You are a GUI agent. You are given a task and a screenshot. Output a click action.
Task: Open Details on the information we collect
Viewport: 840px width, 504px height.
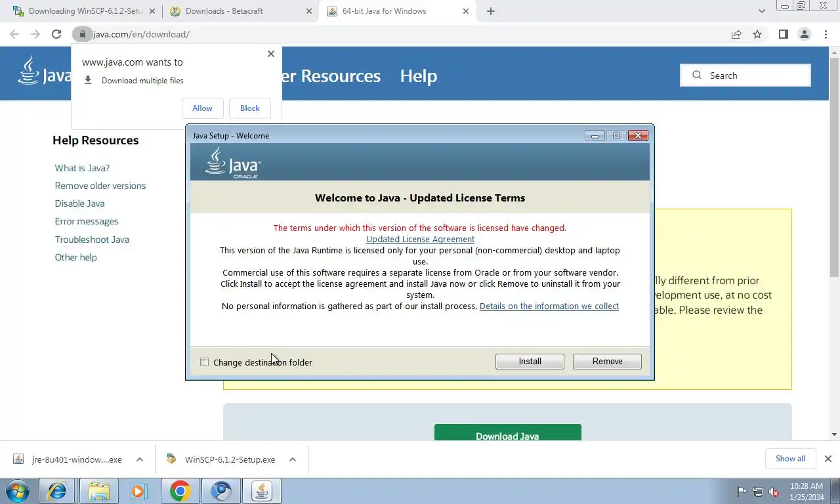point(549,306)
